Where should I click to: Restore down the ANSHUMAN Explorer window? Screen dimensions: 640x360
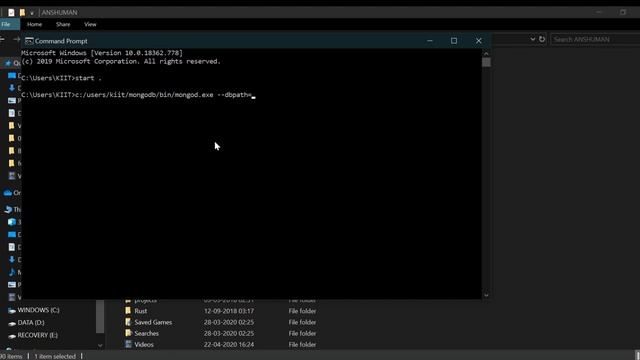(x=623, y=12)
